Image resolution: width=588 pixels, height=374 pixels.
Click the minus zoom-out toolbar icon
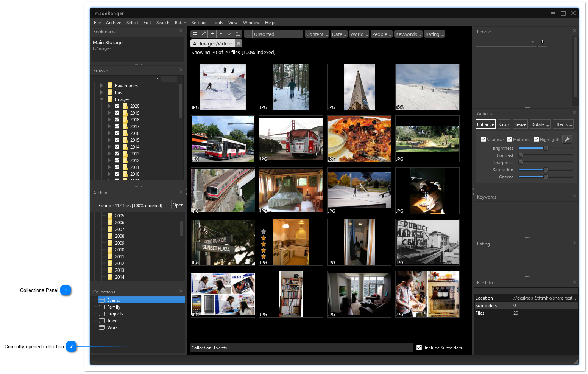coord(221,34)
